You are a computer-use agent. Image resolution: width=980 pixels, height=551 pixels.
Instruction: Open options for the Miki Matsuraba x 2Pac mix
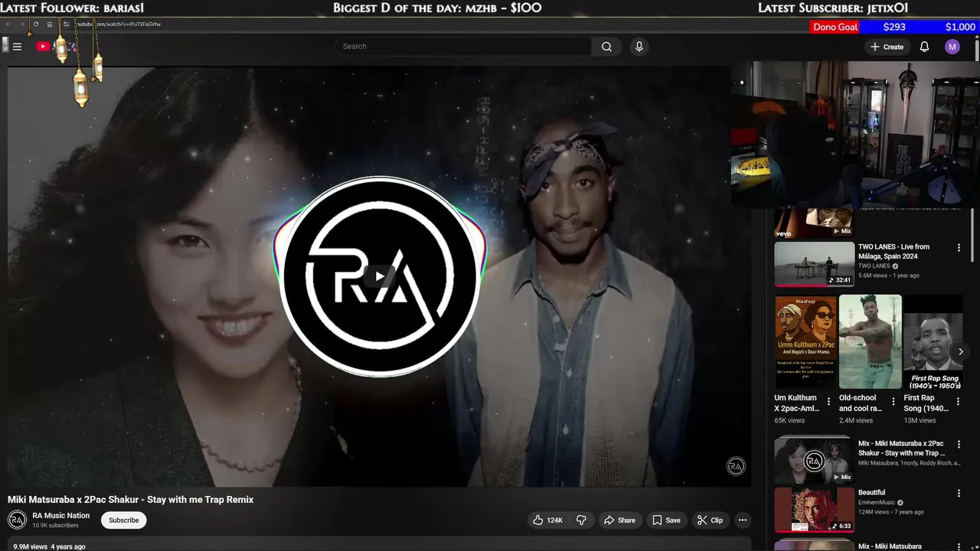(959, 445)
